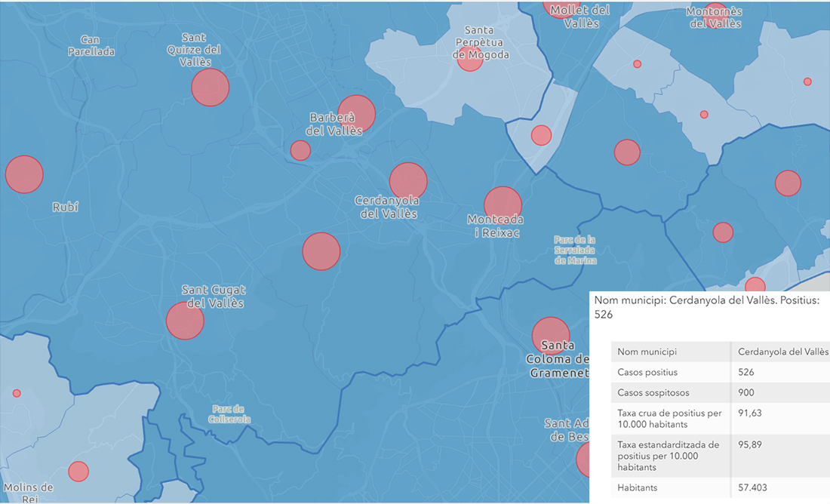This screenshot has height=504, width=830.
Task: Click the '91,63' crude rate value
Action: [x=749, y=413]
